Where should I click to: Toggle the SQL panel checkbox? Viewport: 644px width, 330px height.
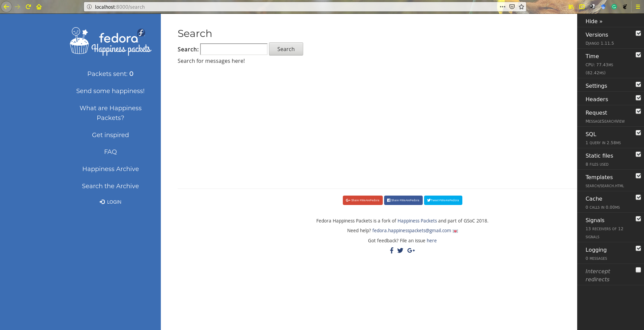[638, 133]
